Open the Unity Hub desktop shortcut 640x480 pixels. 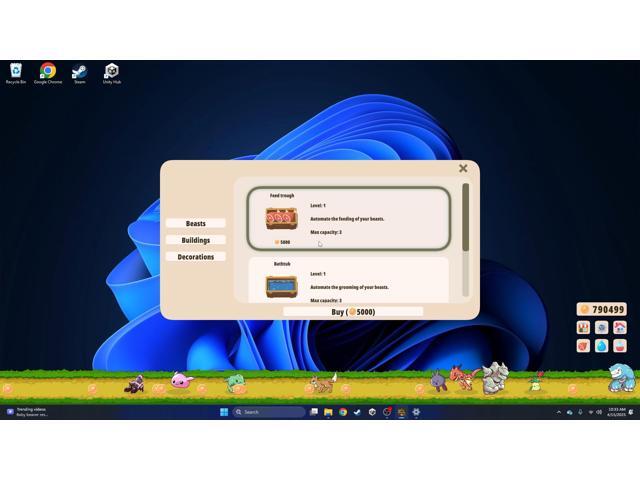[111, 73]
